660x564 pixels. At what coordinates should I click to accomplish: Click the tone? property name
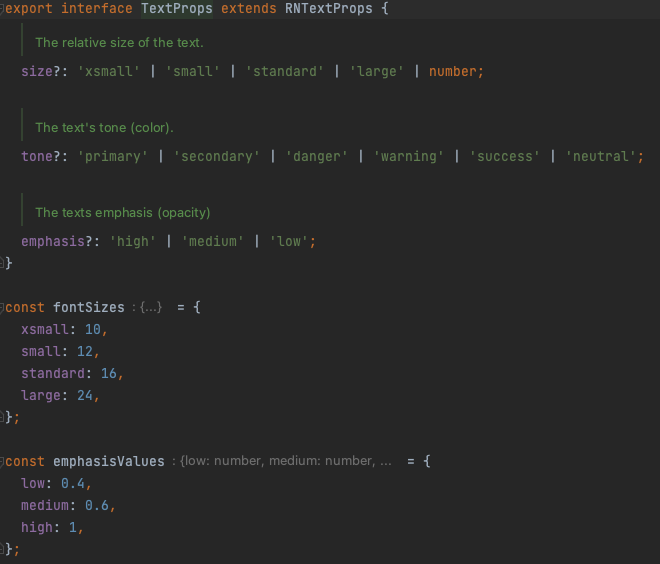[37, 156]
